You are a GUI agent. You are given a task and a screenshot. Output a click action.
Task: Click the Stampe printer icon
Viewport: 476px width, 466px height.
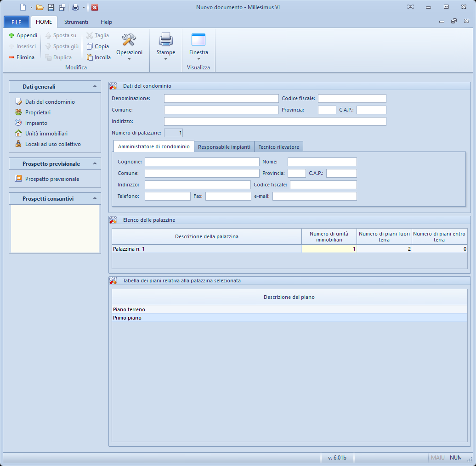tap(166, 40)
